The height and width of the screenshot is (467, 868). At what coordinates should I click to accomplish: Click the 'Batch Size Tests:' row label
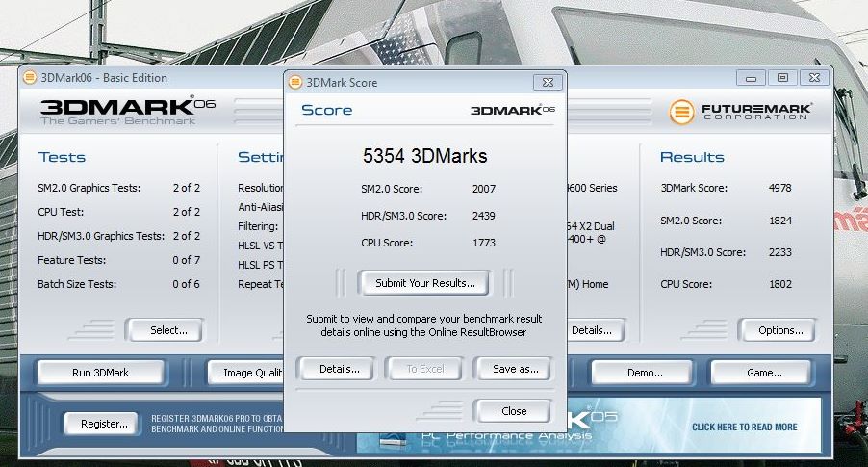77,284
